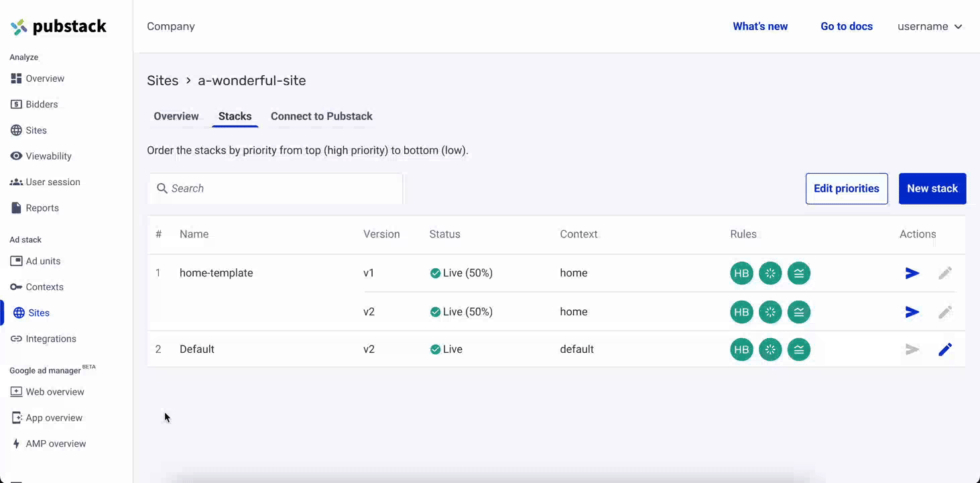980x483 pixels.
Task: Create a New stack
Action: [932, 189]
